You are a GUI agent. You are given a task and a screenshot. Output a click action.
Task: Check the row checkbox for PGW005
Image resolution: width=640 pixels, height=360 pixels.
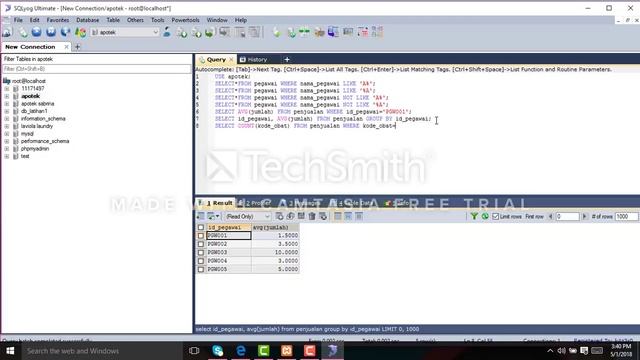[x=201, y=269]
